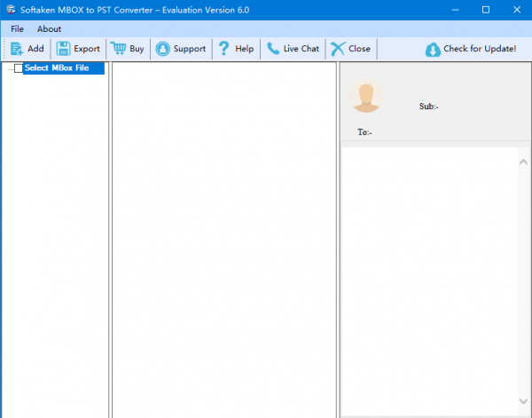The height and width of the screenshot is (418, 532).
Task: Click the 'To:-' label
Action: pos(364,132)
